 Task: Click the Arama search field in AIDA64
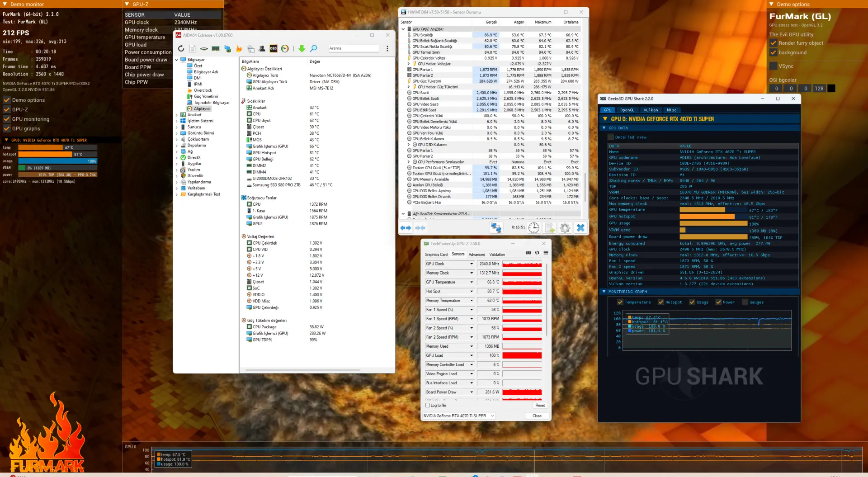tap(353, 48)
